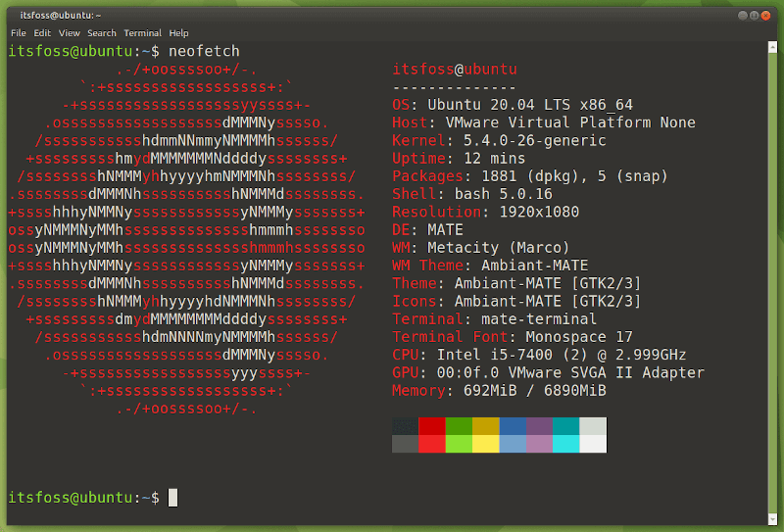Click the scrollbar down arrow

[772, 518]
